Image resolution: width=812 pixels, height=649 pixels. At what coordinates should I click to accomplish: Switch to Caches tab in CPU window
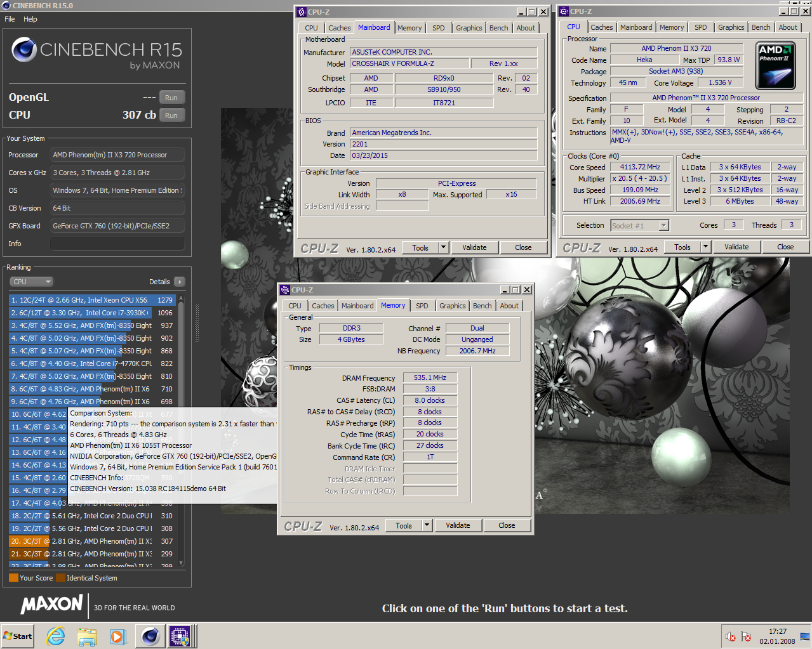[601, 27]
